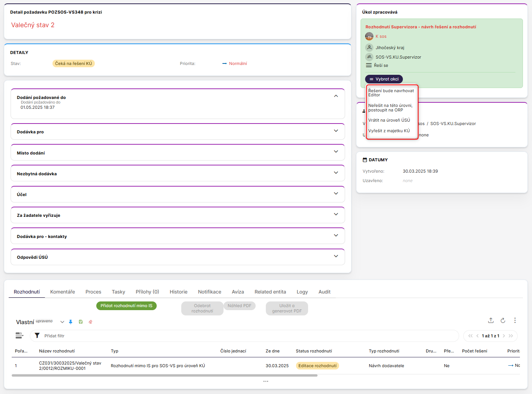Collapse the Dodání požadované do section
The image size is (532, 394).
click(336, 96)
